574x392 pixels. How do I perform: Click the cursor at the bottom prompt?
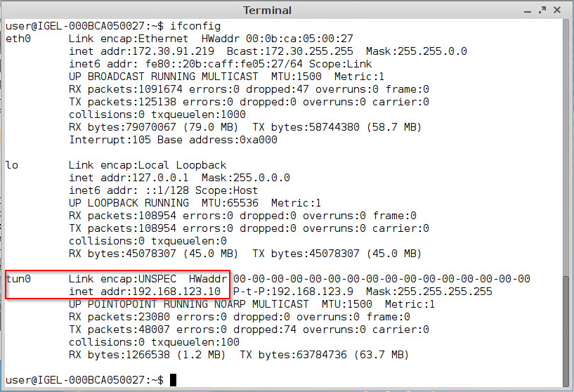pyautogui.click(x=174, y=380)
